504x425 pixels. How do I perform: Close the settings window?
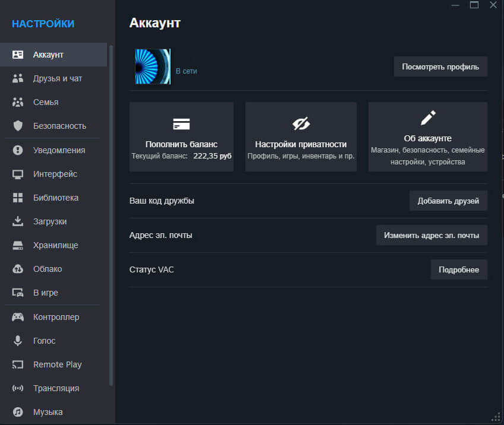[493, 5]
